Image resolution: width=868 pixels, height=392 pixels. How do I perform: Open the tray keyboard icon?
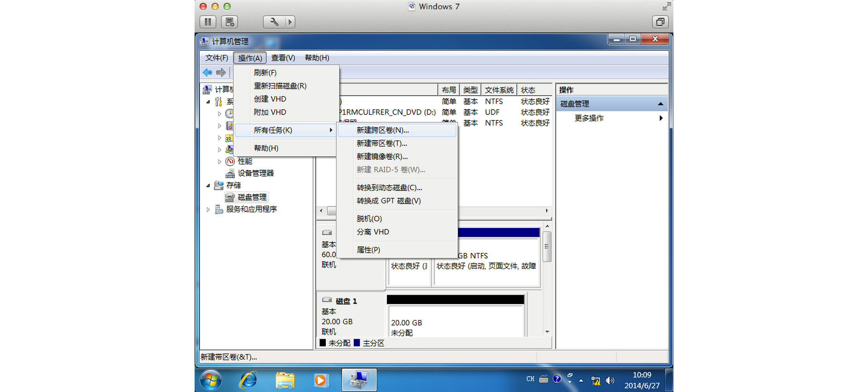coord(544,379)
